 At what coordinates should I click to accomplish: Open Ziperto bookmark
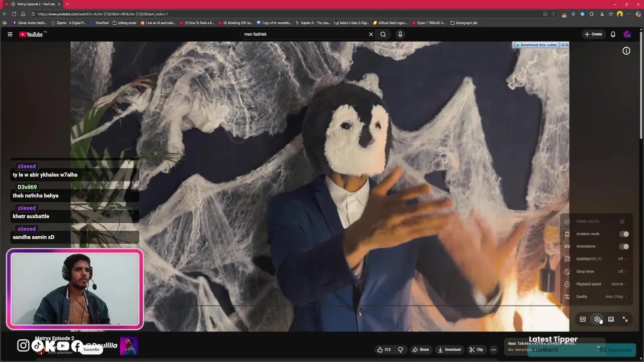(x=69, y=23)
